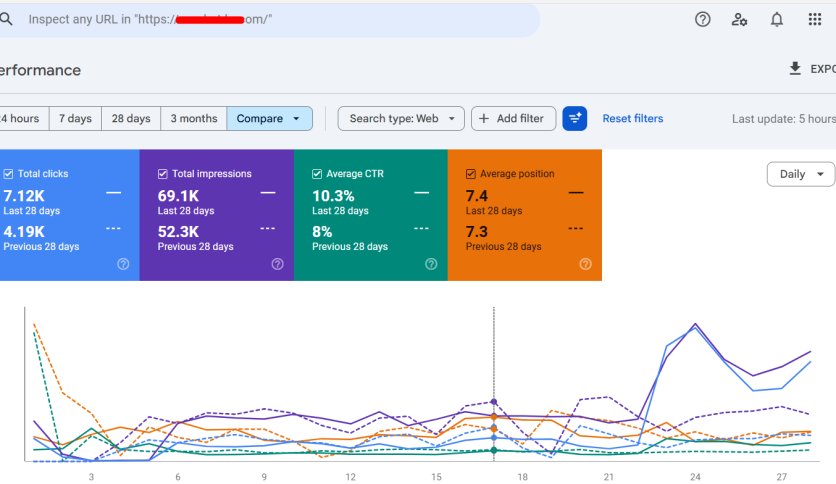The height and width of the screenshot is (484, 836).
Task: Click the plus icon in Add filter
Action: click(x=484, y=118)
